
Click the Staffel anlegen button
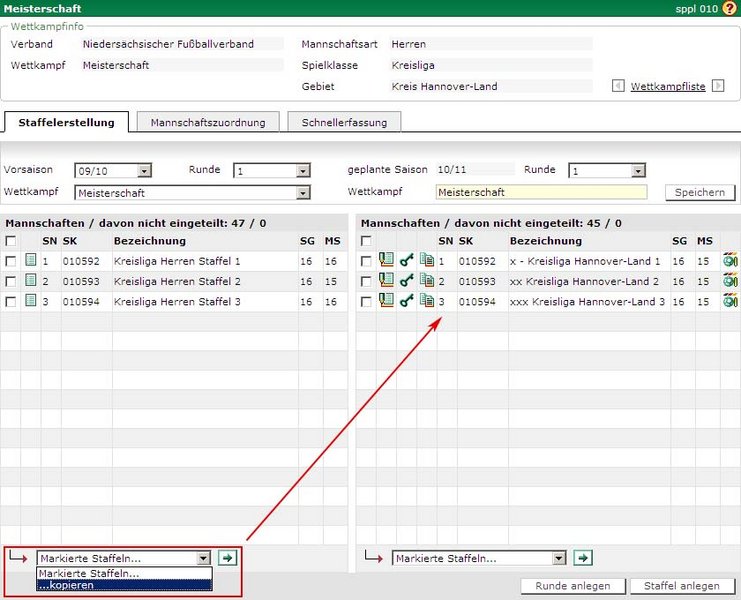[x=681, y=586]
